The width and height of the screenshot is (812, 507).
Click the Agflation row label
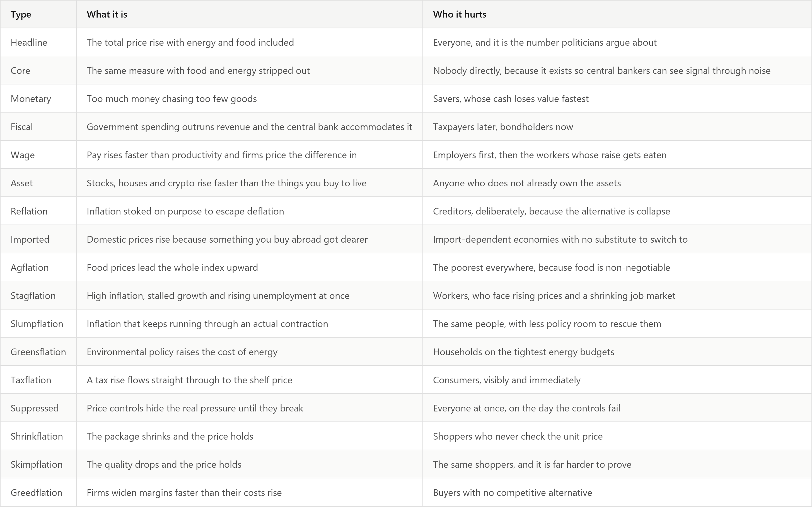[30, 268]
